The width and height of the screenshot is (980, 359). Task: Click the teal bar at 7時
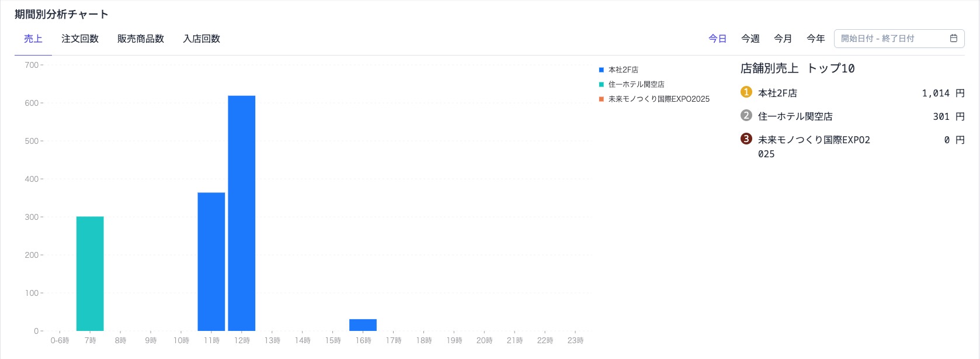click(90, 274)
